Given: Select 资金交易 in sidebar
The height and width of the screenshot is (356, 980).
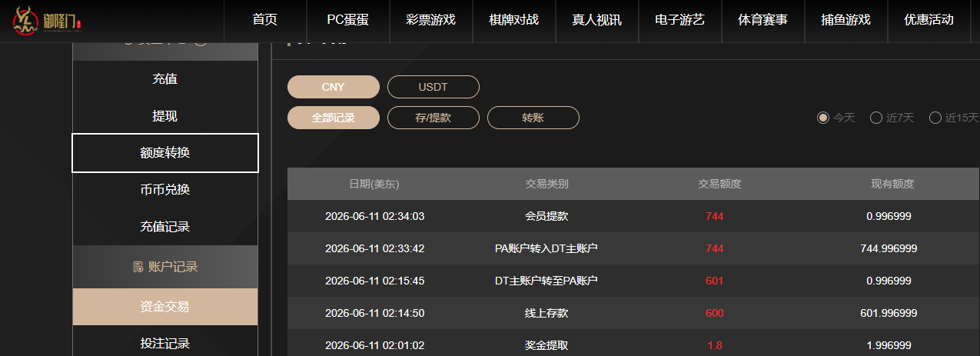Looking at the screenshot, I should point(165,307).
